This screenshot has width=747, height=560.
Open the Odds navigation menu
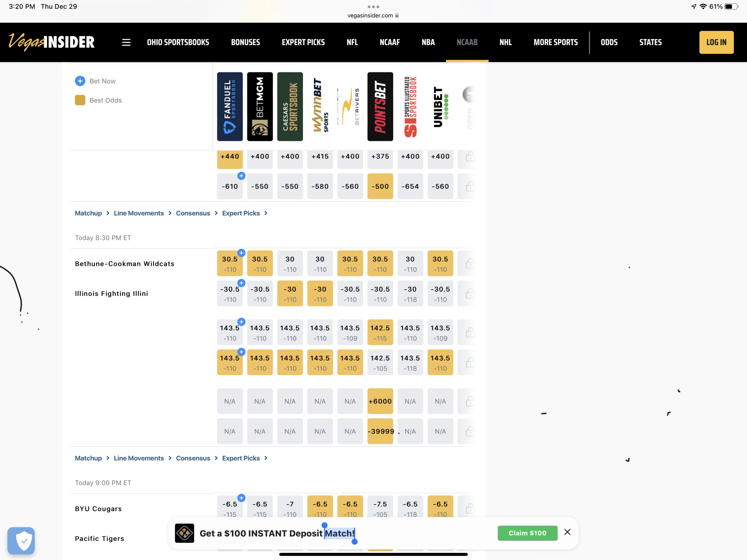point(609,42)
